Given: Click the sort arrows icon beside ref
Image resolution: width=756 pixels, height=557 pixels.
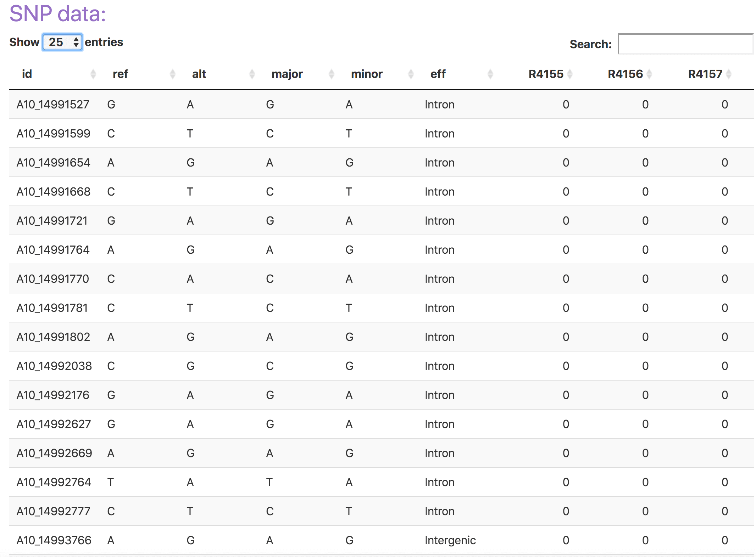Looking at the screenshot, I should click(173, 74).
